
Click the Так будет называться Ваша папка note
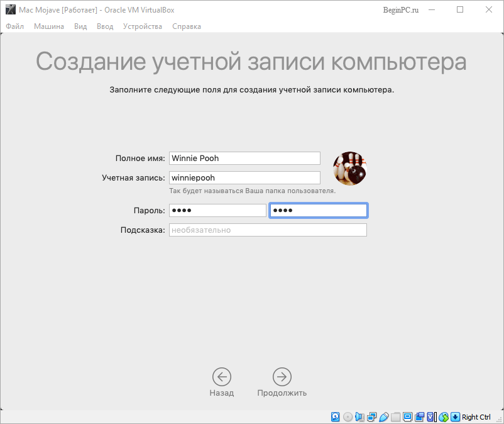tap(253, 191)
